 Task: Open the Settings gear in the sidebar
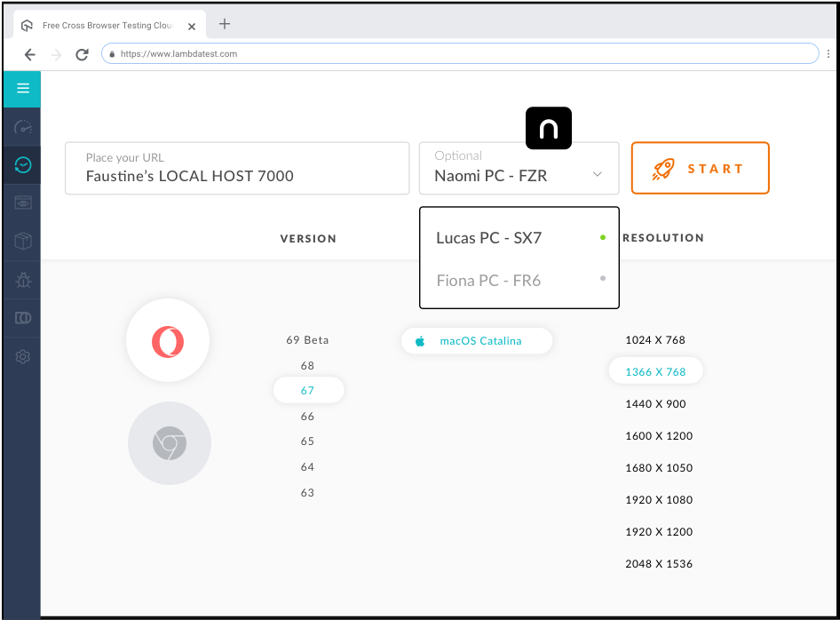click(x=21, y=356)
